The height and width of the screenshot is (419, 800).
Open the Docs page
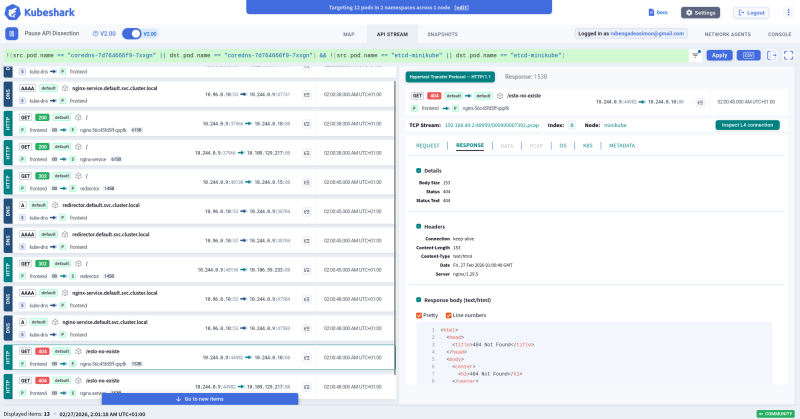click(656, 13)
